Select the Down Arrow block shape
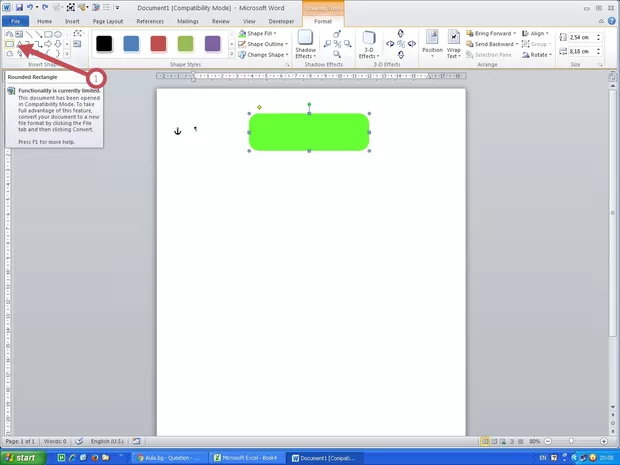Image resolution: width=620 pixels, height=465 pixels. 58,44
